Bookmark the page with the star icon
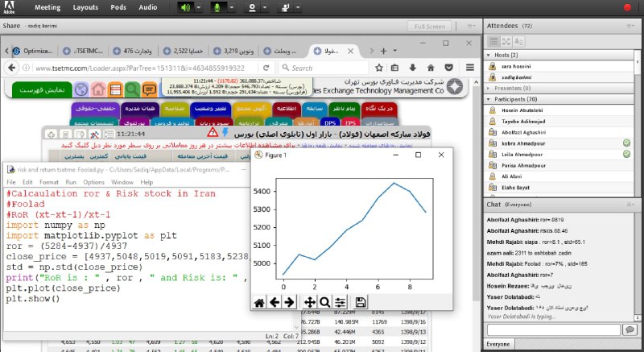 [378, 68]
